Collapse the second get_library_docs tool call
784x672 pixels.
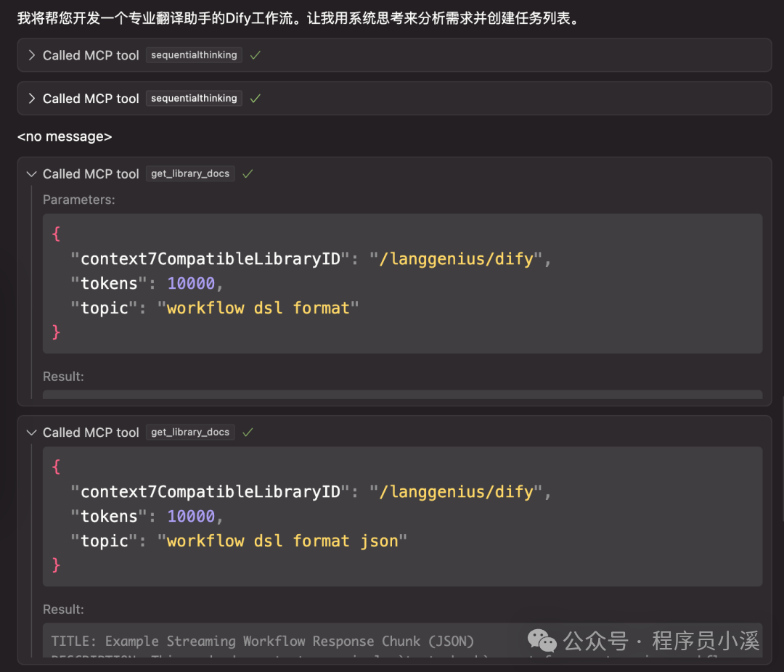(x=30, y=433)
